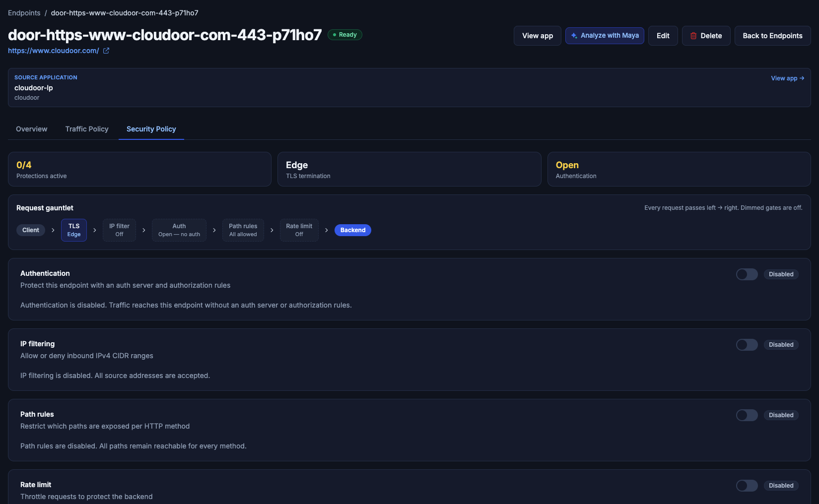Screen dimensions: 819x504
Task: Open the external link icon beside the cloudoor URL
Action: pyautogui.click(x=106, y=51)
